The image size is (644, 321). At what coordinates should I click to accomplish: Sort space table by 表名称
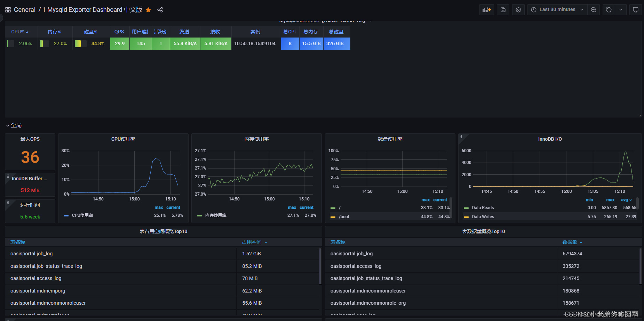[x=18, y=242]
